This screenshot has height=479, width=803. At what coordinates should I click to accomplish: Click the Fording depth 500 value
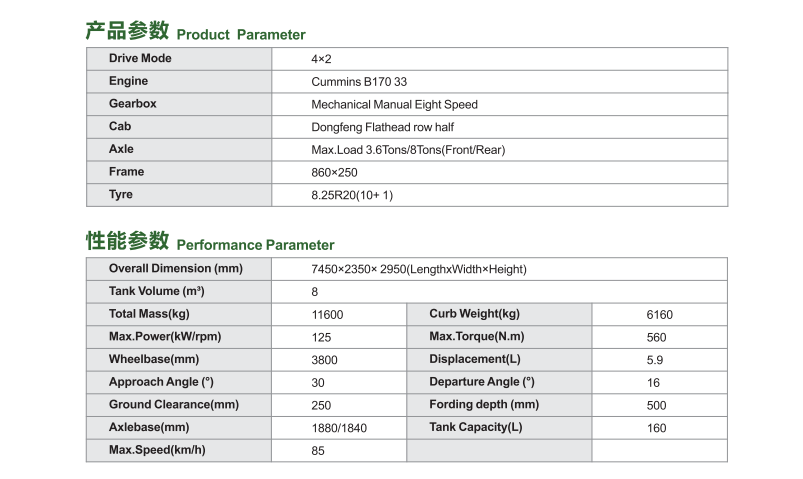[x=656, y=405]
